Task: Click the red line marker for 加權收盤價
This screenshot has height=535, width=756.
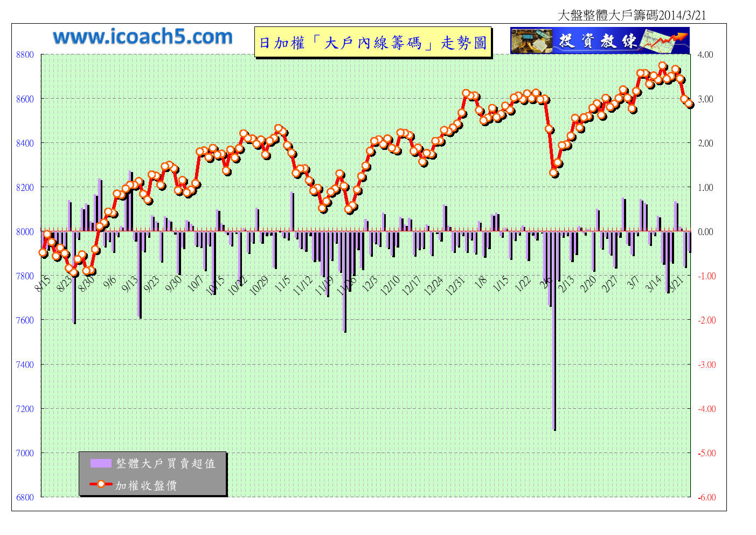Action: [101, 484]
